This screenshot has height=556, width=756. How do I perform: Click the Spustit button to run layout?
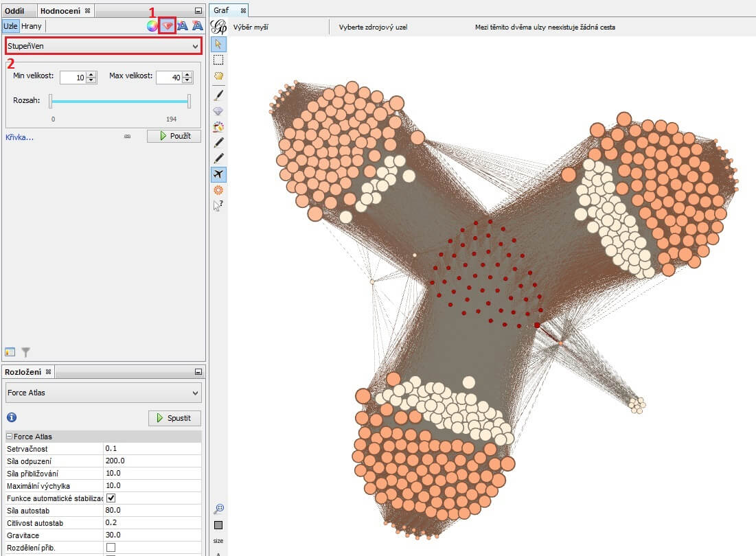point(174,418)
